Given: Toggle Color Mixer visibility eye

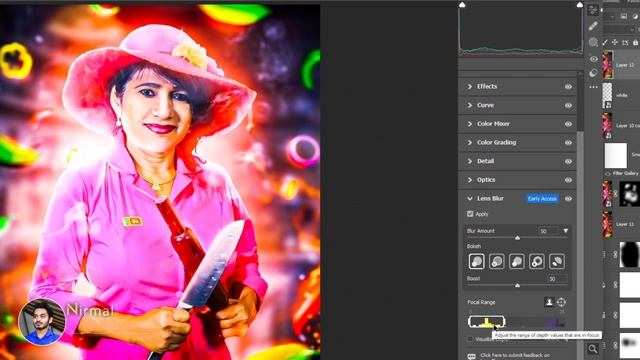Looking at the screenshot, I should tap(568, 124).
